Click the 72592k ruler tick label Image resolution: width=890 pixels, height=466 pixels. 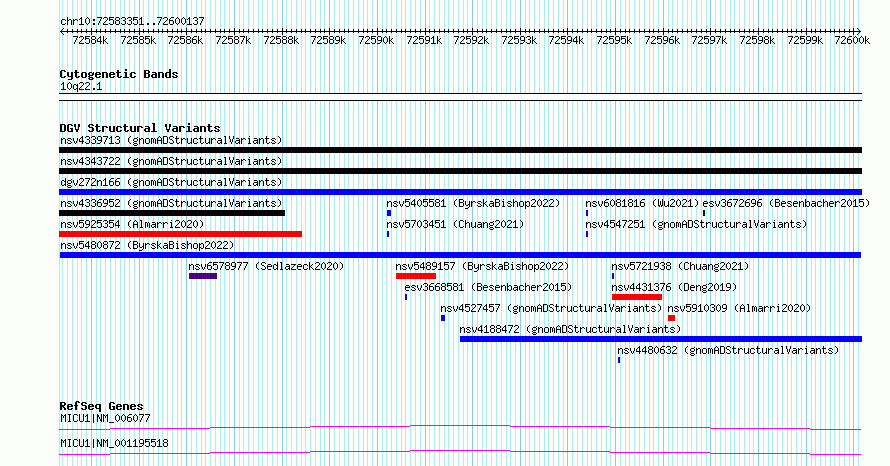pyautogui.click(x=471, y=40)
